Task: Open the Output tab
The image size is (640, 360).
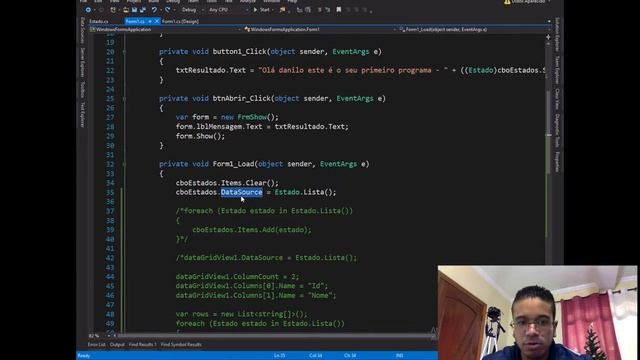Action: [117, 344]
